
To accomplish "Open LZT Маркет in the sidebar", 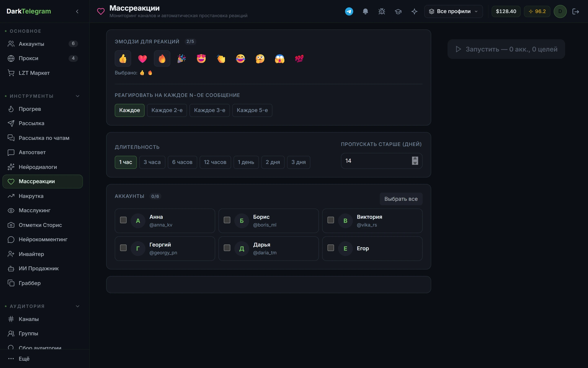I will tap(42, 73).
